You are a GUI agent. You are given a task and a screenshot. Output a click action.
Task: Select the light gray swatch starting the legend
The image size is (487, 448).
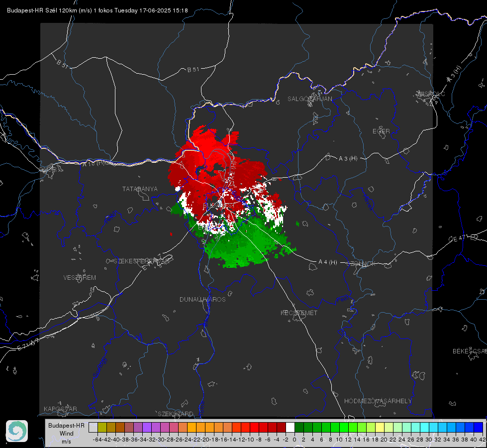click(93, 427)
